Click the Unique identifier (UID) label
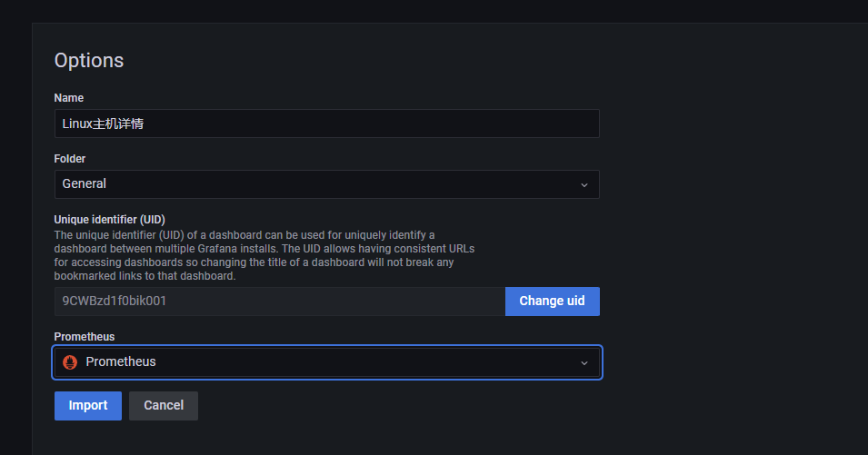Viewport: 868px width, 455px height. tap(110, 220)
